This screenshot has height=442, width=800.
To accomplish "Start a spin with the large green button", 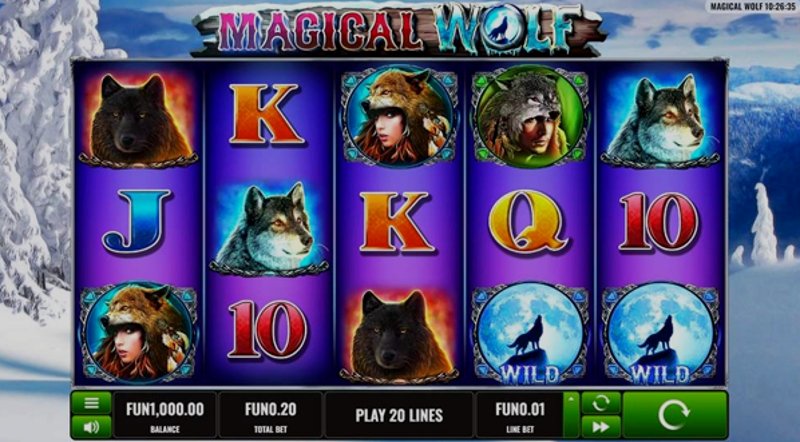I will pos(674,415).
